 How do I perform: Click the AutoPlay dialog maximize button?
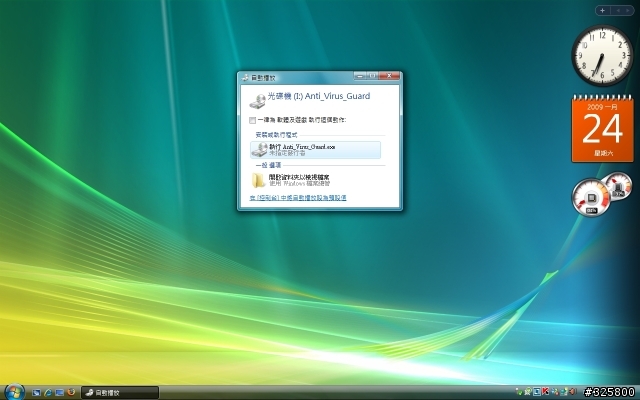point(373,76)
